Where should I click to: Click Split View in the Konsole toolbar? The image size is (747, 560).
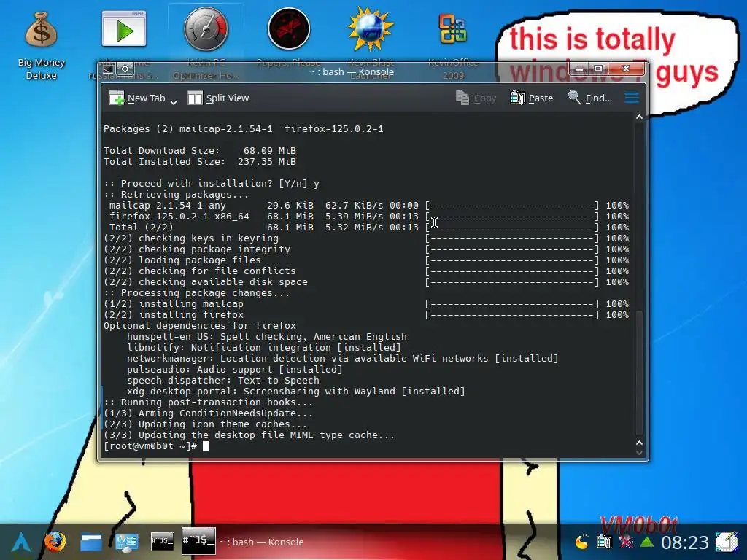tap(218, 98)
